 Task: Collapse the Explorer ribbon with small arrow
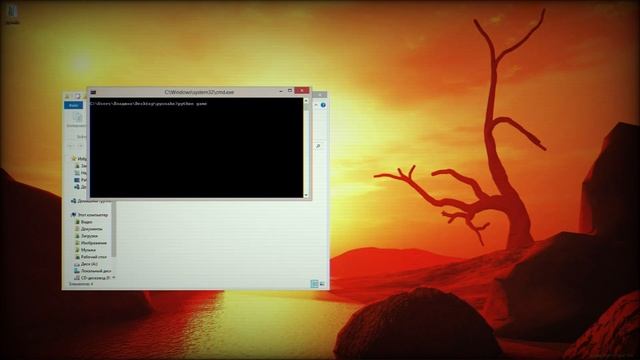pos(316,105)
